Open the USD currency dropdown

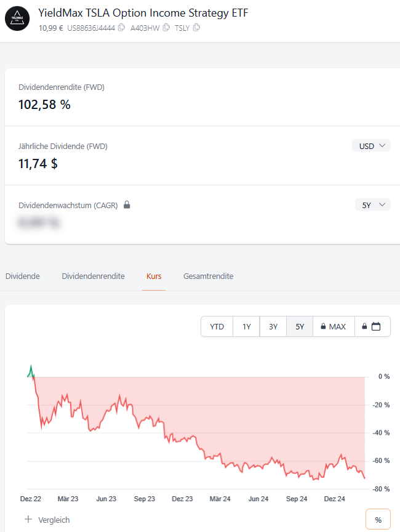[371, 146]
